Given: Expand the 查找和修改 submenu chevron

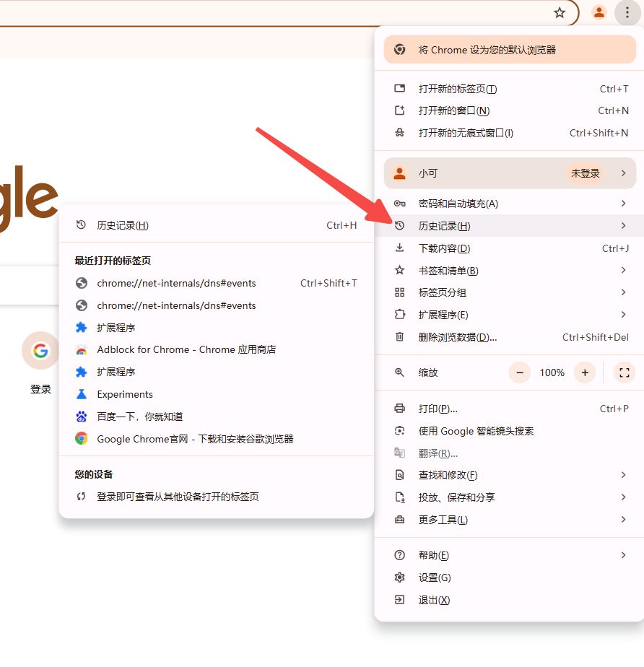Looking at the screenshot, I should tap(623, 475).
